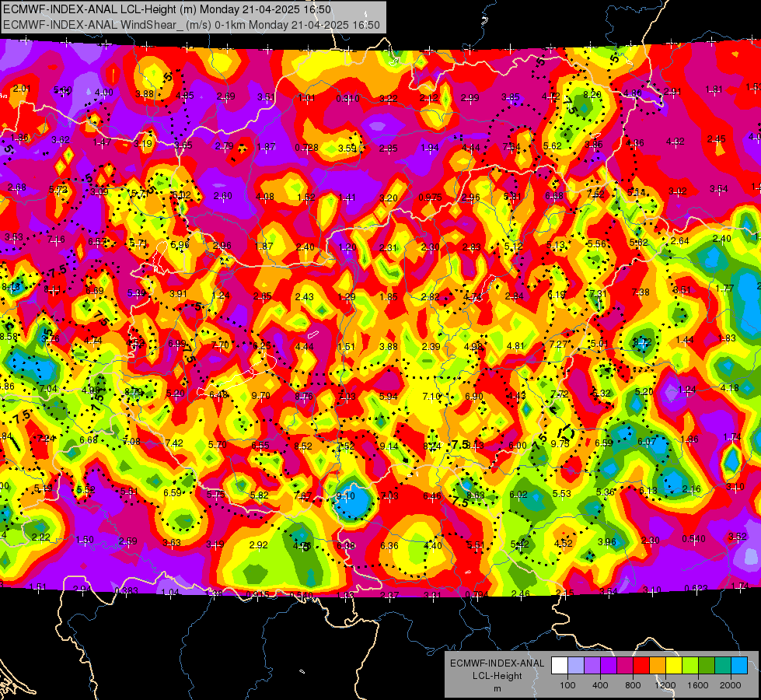Click the 1600 legend tick label
The width and height of the screenshot is (761, 700).
[x=698, y=685]
